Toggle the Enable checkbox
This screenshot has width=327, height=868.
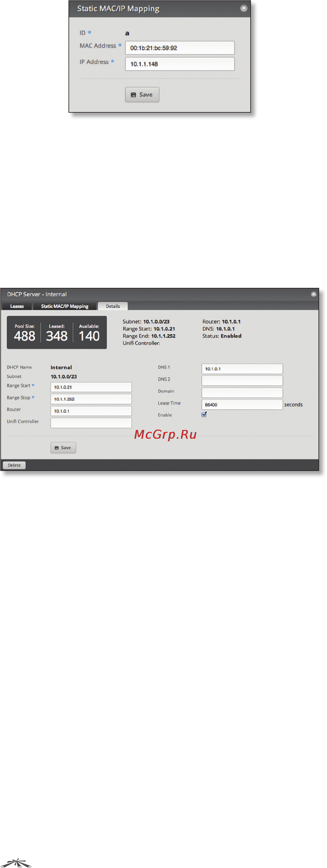(x=204, y=414)
